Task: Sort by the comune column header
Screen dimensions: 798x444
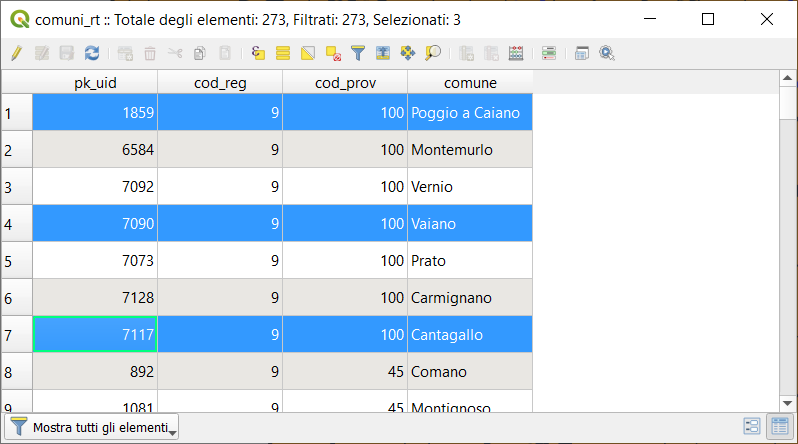Action: [470, 83]
